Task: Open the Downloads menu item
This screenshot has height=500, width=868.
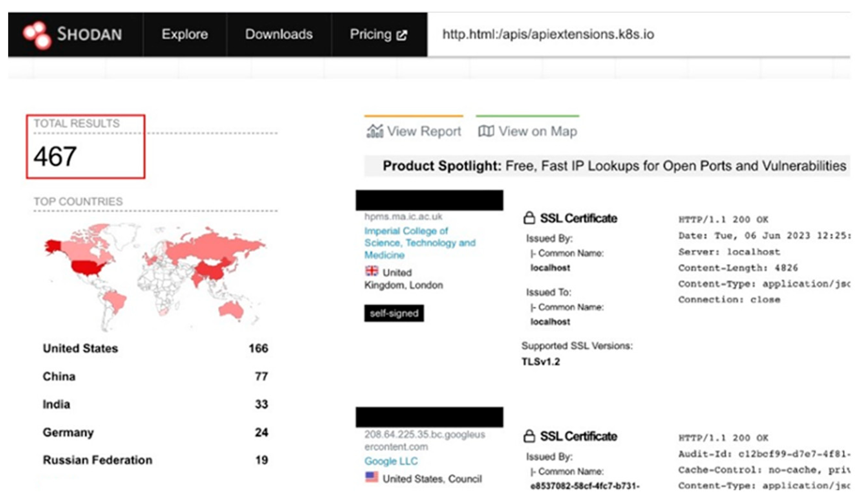Action: 279,34
